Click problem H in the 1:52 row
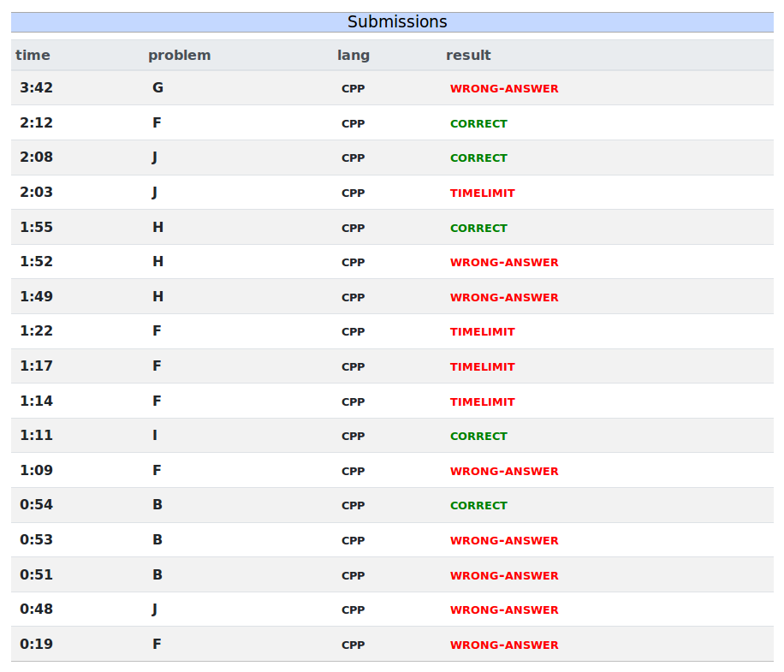Screen dimensions: 784x672 click(157, 262)
